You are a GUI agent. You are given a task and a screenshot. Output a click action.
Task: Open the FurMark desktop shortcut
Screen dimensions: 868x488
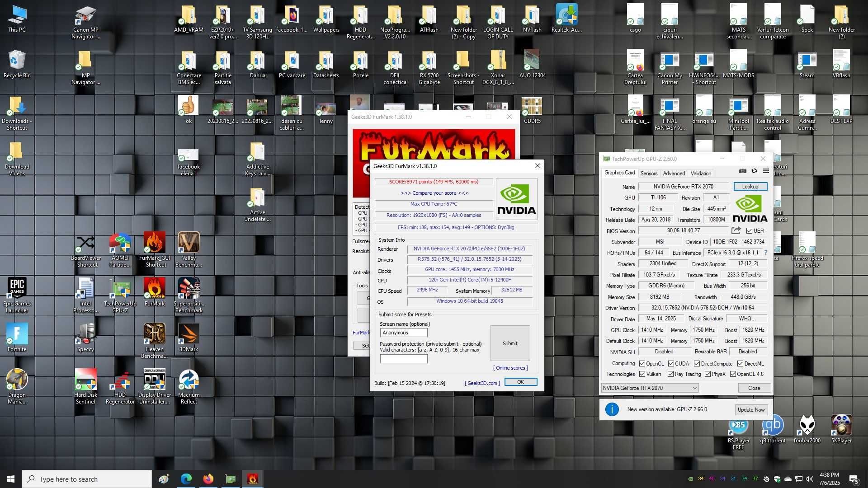click(x=154, y=292)
